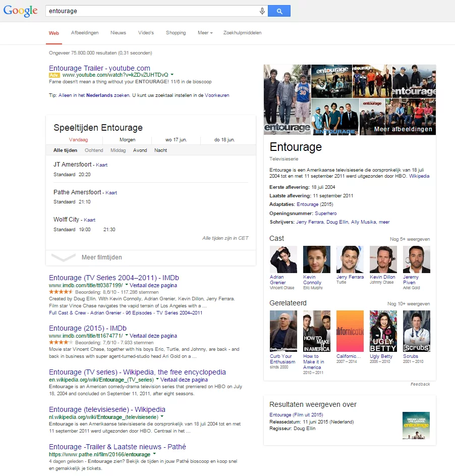Open dropdown arrow beside pathe.nl URL

click(x=154, y=454)
